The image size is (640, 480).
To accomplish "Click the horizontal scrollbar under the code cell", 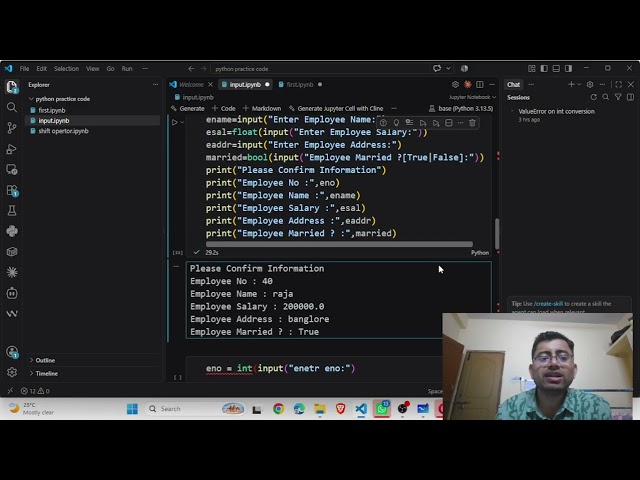I will tap(339, 244).
